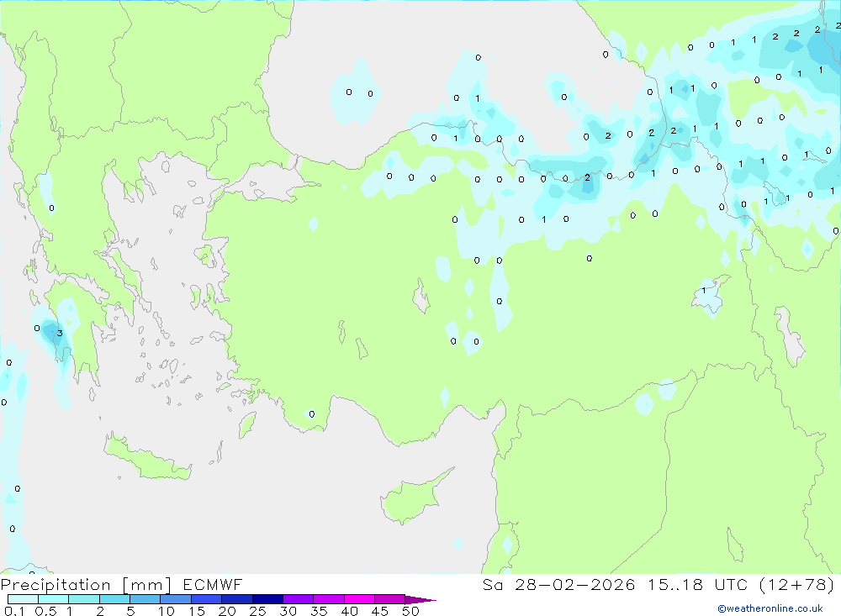Viewport: 841px width, 616px height.
Task: Pick the 25–30 mm legend swatch
Action: pos(267,599)
